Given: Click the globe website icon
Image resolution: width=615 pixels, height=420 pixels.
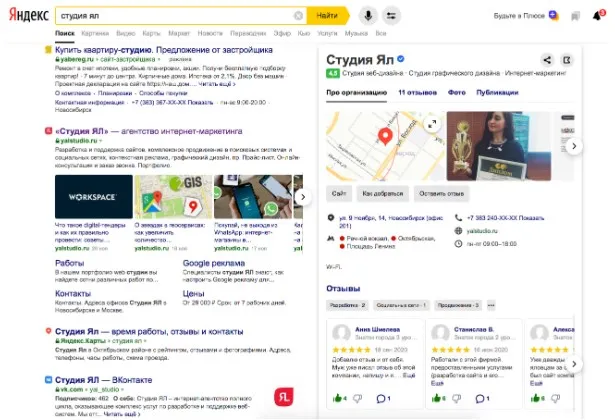Looking at the screenshot, I should pyautogui.click(x=458, y=231).
